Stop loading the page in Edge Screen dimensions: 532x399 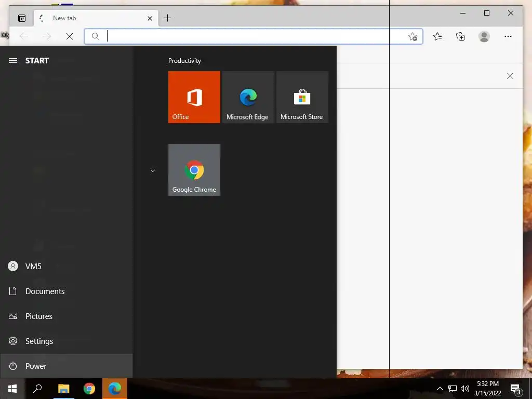click(x=70, y=36)
